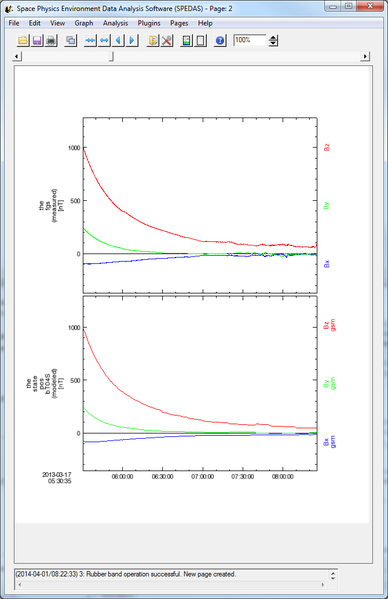
Task: Click the blank page options icon
Action: click(x=200, y=40)
